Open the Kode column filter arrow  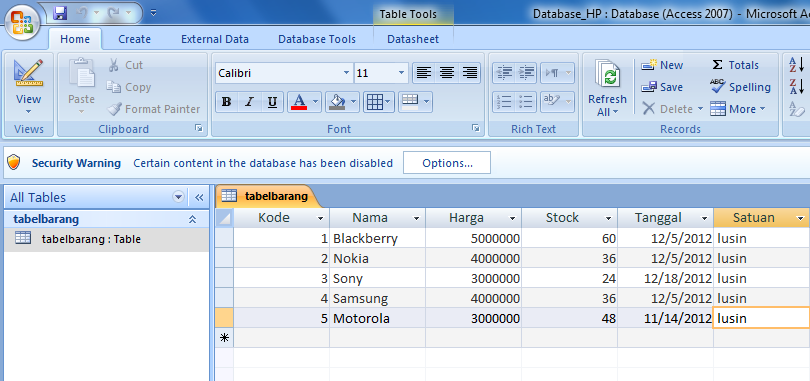pyautogui.click(x=320, y=219)
